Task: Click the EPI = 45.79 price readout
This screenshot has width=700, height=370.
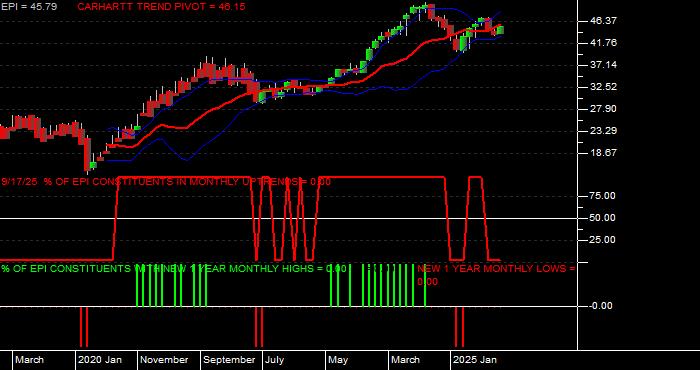Action: click(x=29, y=7)
